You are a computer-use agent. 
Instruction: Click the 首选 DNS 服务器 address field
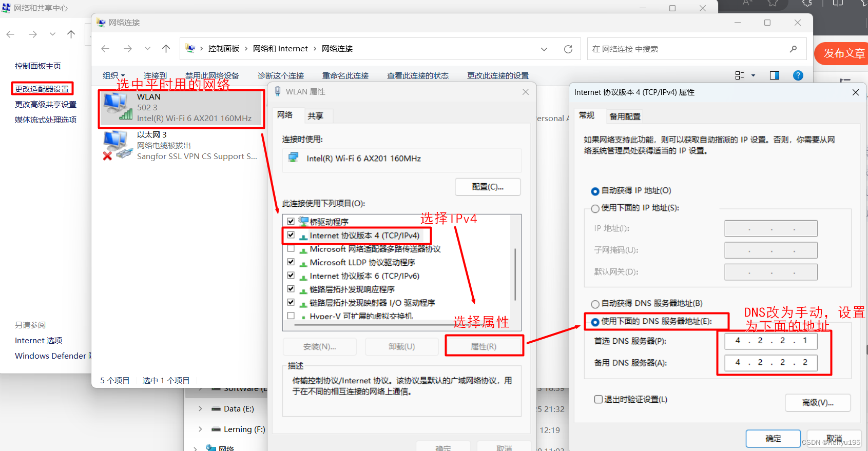771,341
